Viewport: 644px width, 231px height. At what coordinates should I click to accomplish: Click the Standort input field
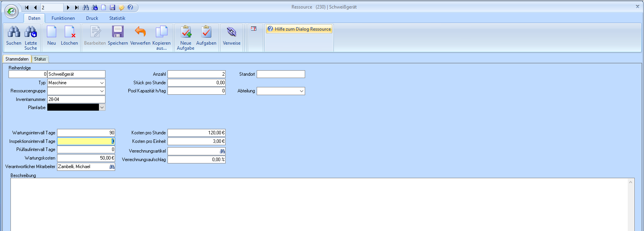[281, 74]
